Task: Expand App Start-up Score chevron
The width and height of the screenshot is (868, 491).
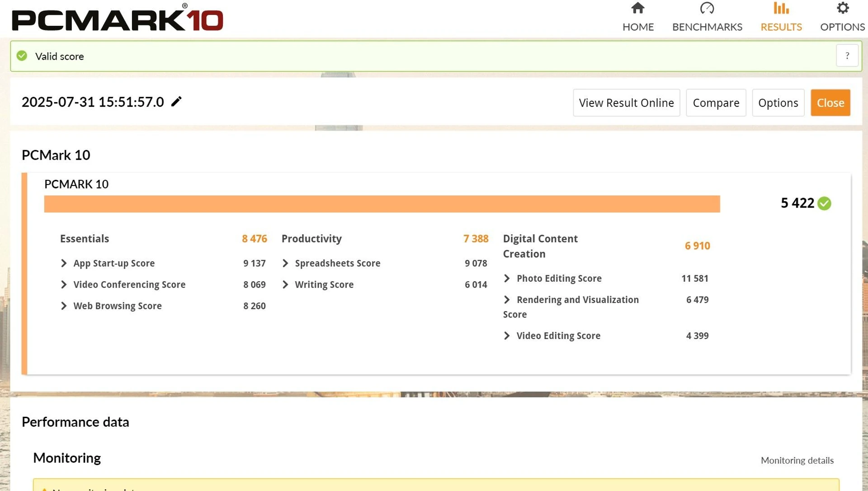Action: 64,263
